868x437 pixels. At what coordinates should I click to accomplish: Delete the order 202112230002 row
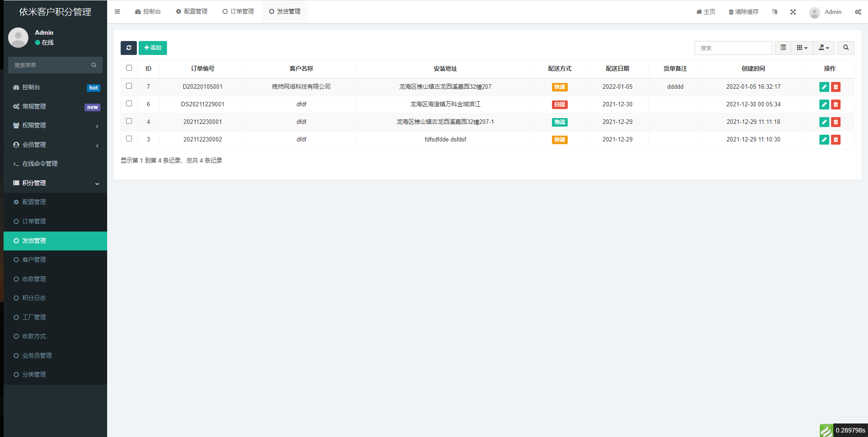(x=836, y=140)
